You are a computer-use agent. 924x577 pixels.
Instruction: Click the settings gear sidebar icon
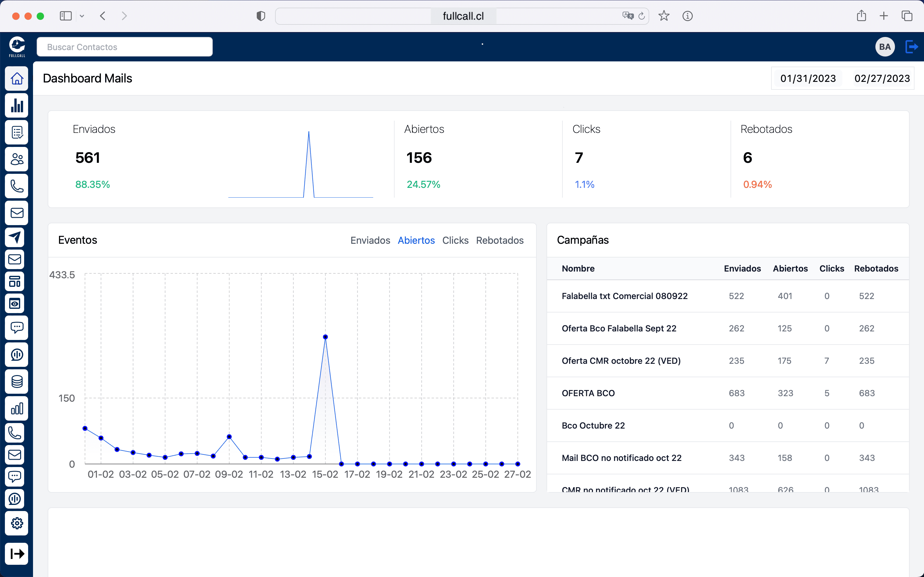(x=17, y=523)
